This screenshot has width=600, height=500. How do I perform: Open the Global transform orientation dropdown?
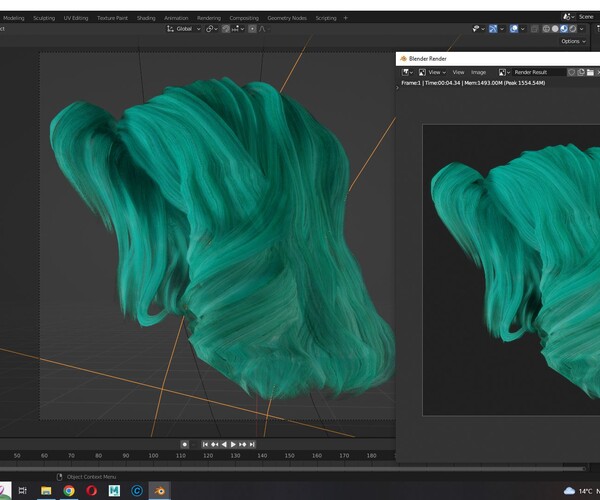pos(184,29)
